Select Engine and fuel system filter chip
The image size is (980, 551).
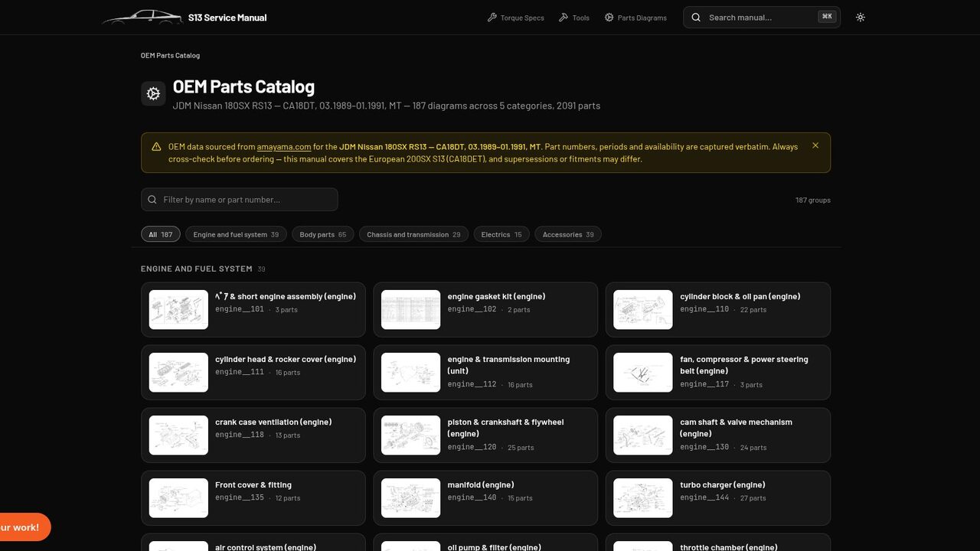pyautogui.click(x=236, y=234)
